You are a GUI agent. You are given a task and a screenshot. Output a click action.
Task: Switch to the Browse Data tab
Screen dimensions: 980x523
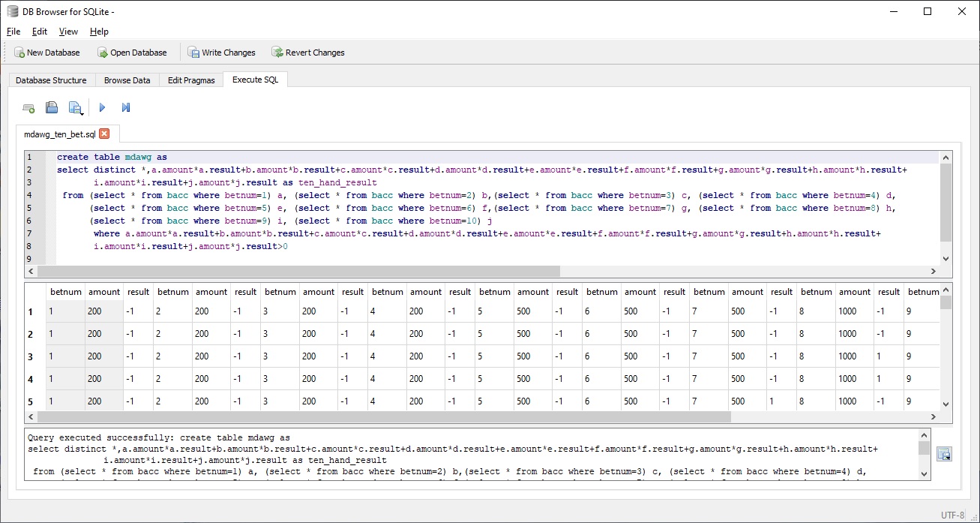[127, 80]
